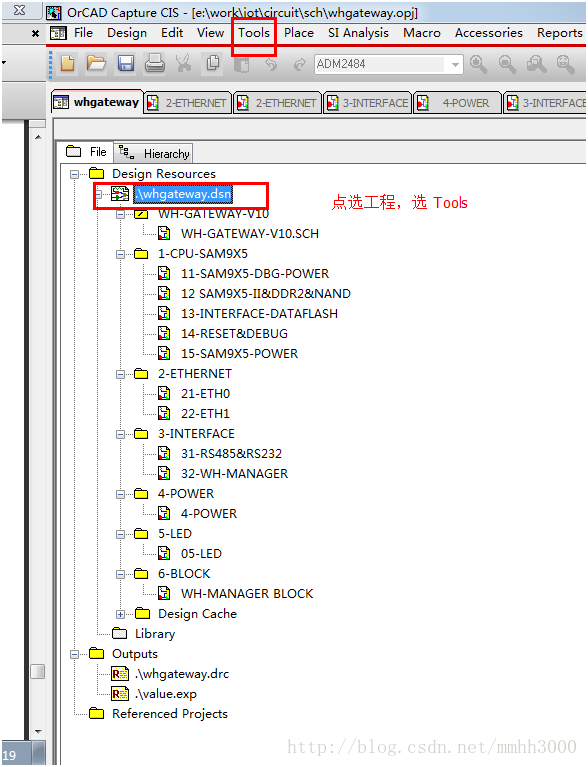Open the Design menu
Image resolution: width=588 pixels, height=767 pixels.
click(127, 33)
